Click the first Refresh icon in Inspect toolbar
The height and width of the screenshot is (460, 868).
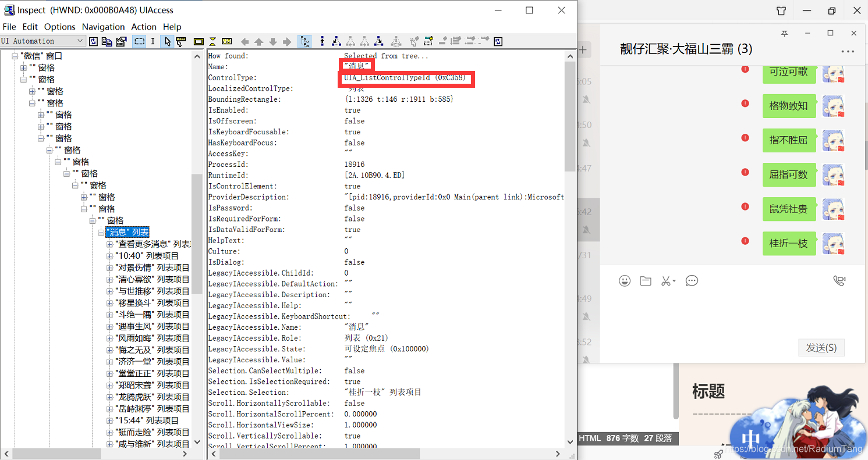(93, 41)
